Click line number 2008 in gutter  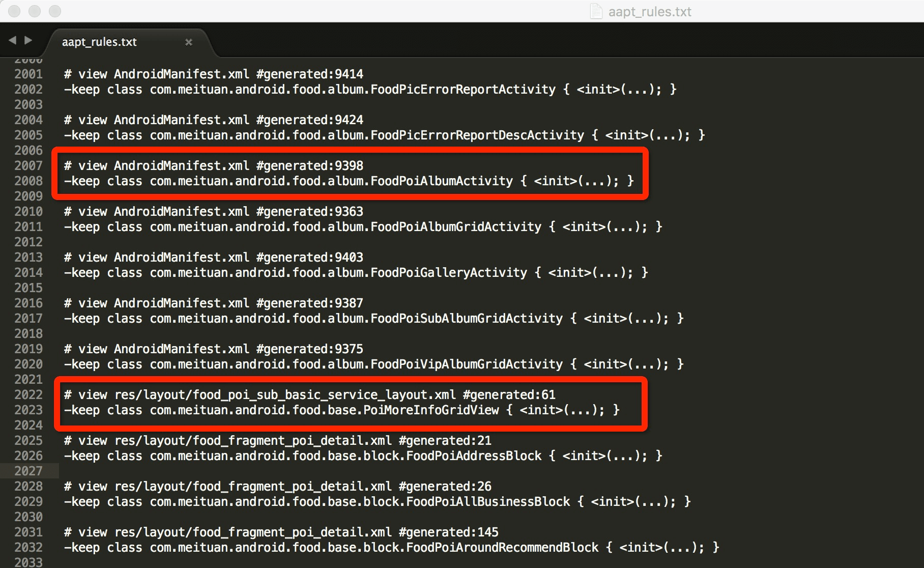coord(28,181)
